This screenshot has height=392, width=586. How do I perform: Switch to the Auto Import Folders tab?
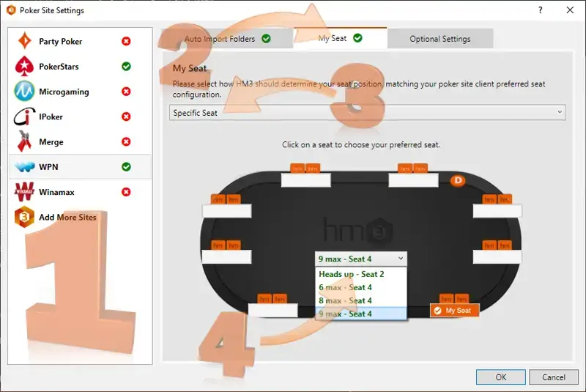[227, 39]
